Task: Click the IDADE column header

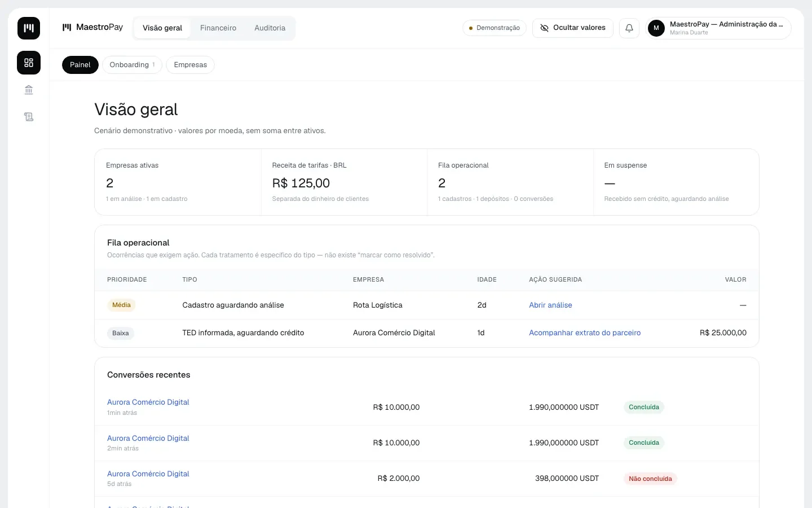Action: tap(487, 280)
